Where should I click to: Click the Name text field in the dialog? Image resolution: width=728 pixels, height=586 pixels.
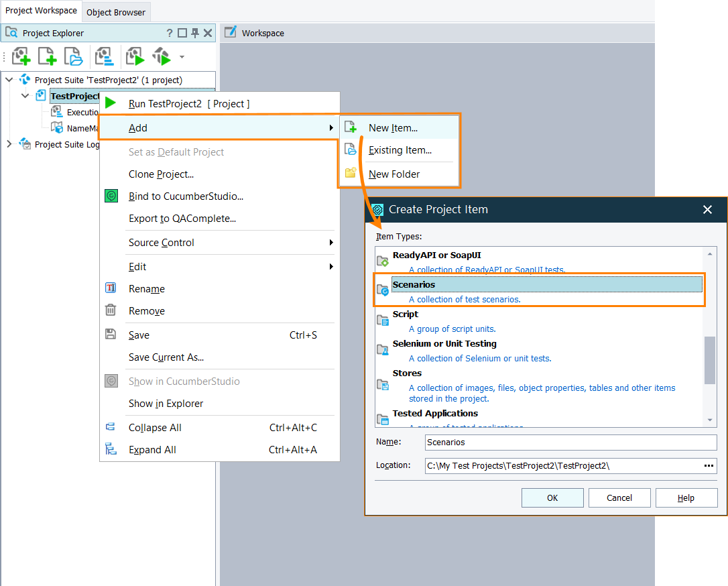(570, 442)
